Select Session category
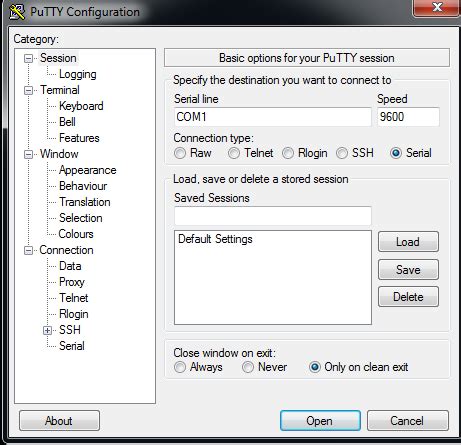461x445 pixels. click(58, 58)
